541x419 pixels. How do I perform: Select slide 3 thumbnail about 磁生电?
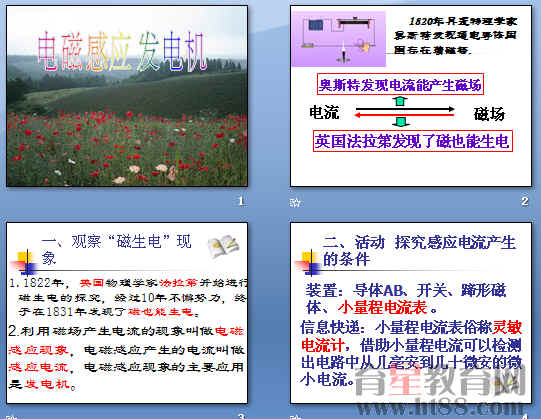point(127,313)
